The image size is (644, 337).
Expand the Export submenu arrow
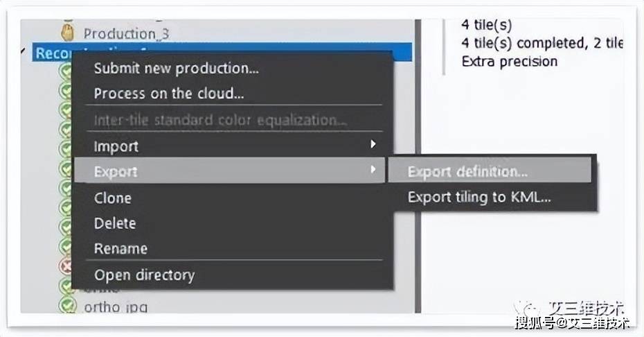click(373, 169)
